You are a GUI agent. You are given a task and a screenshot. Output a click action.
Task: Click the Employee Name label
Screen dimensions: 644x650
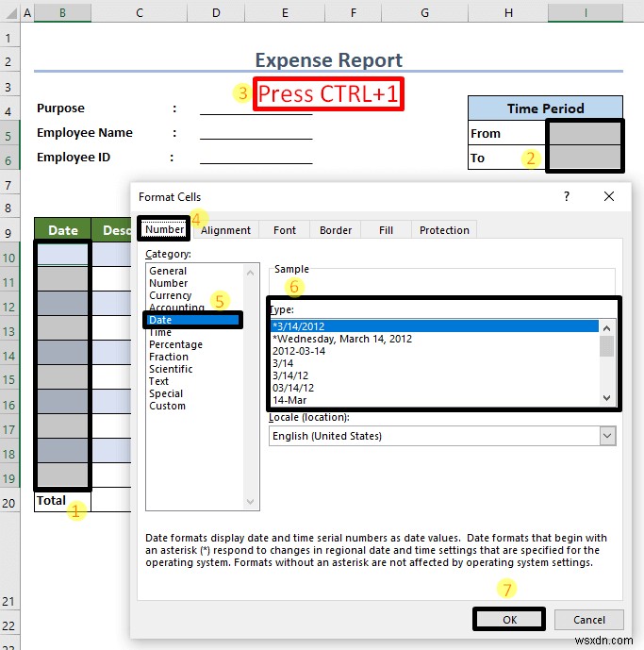click(85, 133)
